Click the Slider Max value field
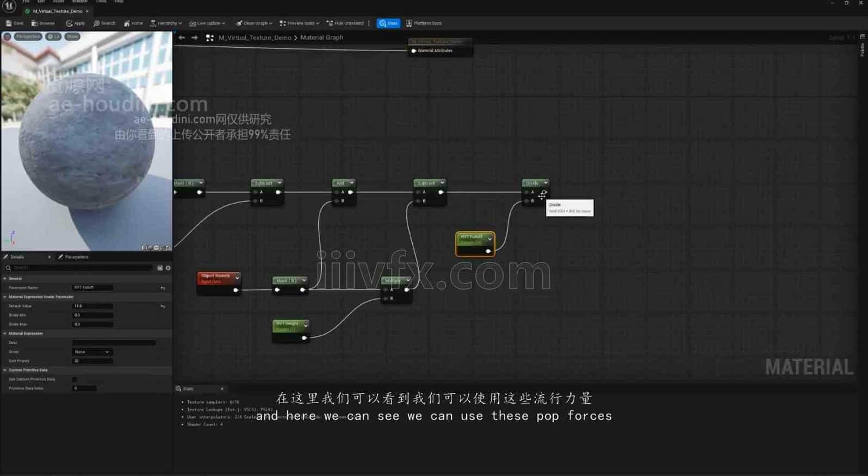 (x=93, y=324)
